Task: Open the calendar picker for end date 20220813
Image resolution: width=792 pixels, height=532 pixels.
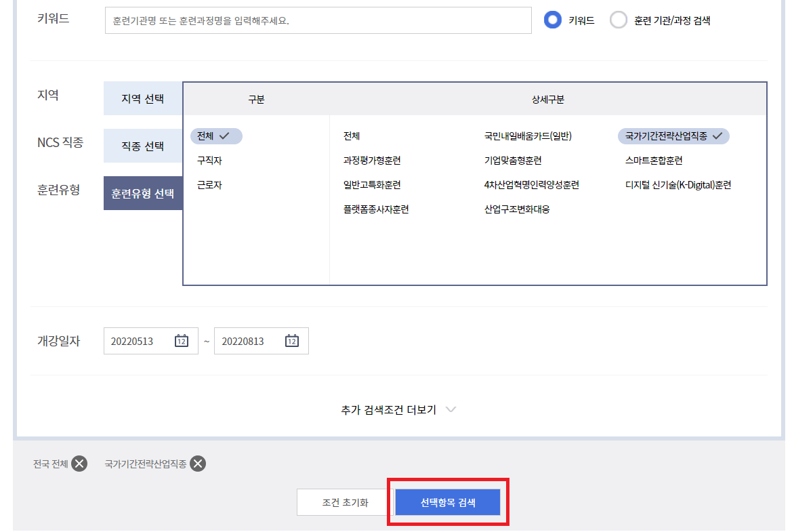Action: [292, 341]
